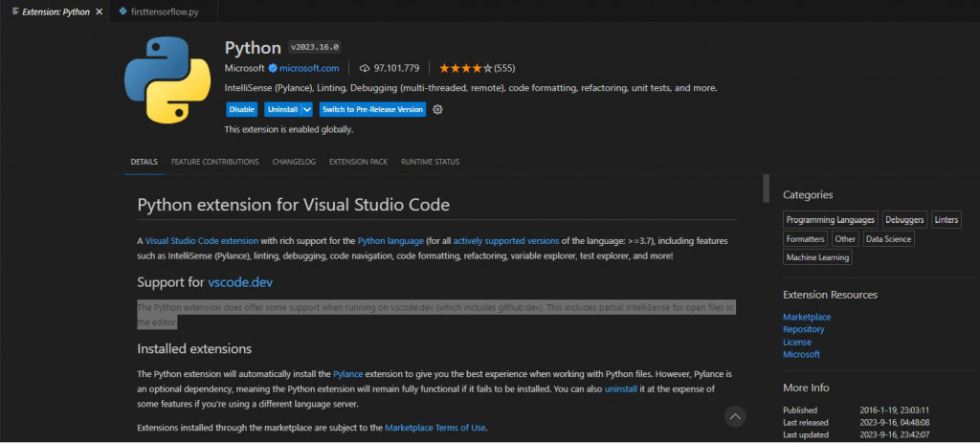Viewport: 980px width, 443px height.
Task: Click the Pylance extension link
Action: [348, 373]
